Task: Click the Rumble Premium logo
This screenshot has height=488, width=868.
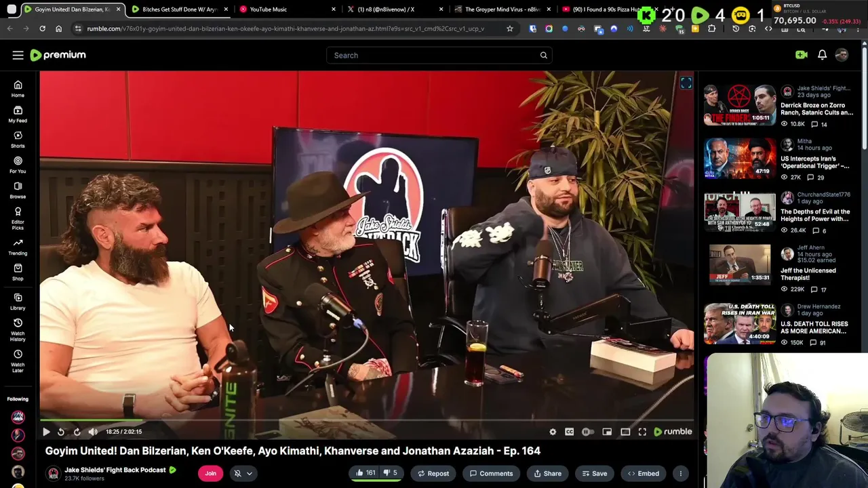Action: click(58, 55)
